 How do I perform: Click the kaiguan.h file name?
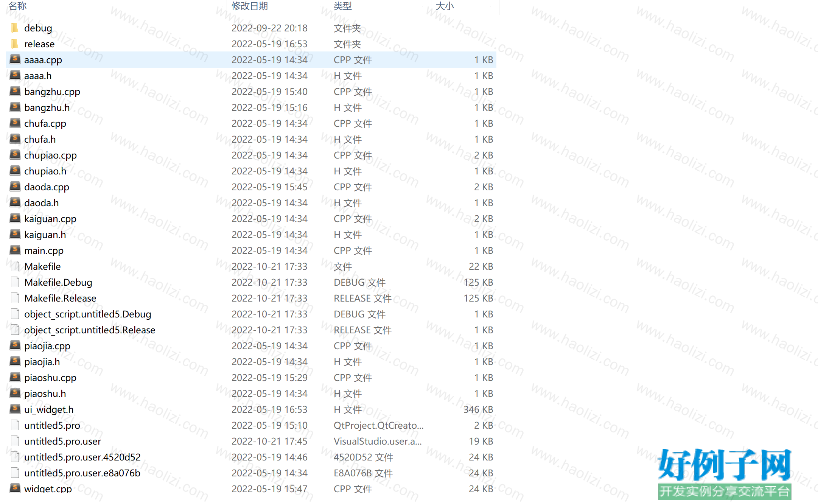[x=45, y=235]
